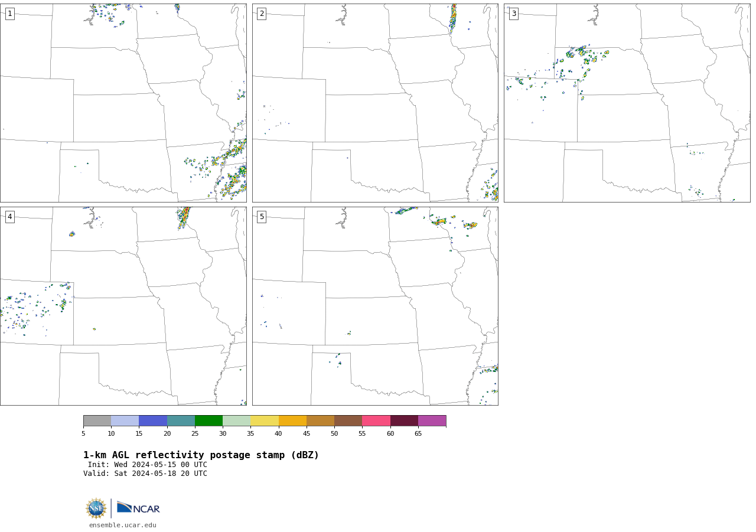
Task: Click the tan 45-50 dBZ swatch
Action: [x=320, y=420]
